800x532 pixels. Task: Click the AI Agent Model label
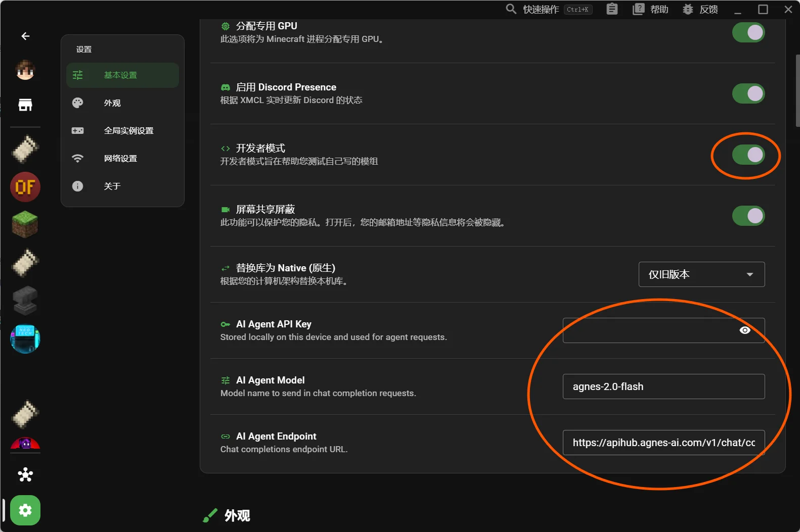click(271, 380)
